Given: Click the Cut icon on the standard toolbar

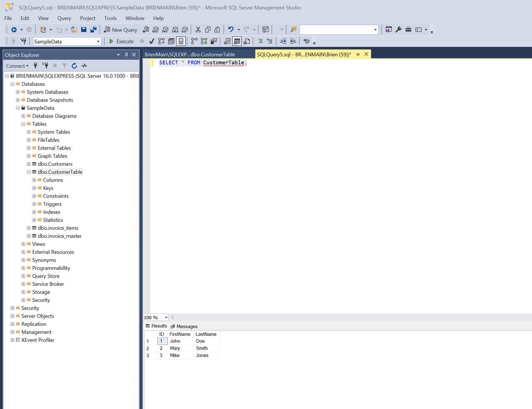Looking at the screenshot, I should [199, 30].
